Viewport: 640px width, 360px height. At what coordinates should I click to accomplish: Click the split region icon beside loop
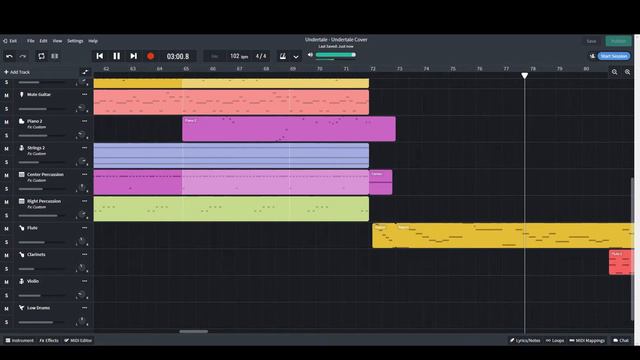[55, 56]
